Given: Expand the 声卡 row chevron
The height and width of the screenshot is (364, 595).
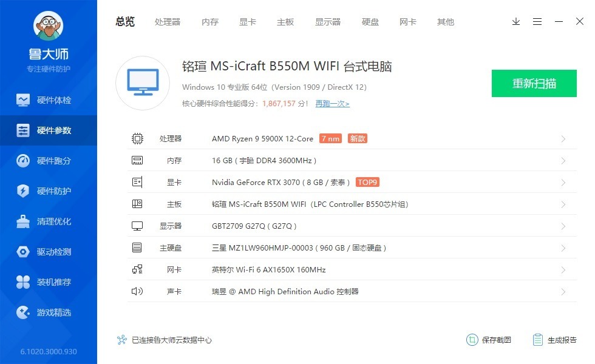Looking at the screenshot, I should 563,292.
